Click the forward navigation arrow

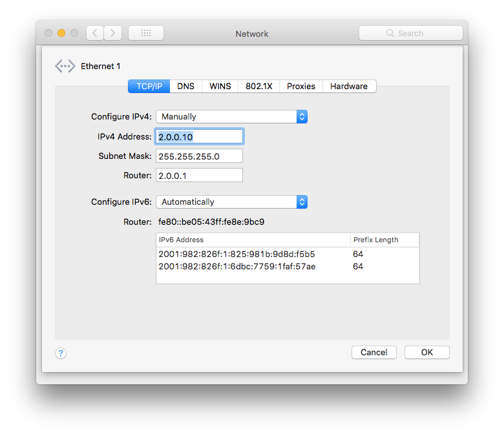(x=113, y=33)
